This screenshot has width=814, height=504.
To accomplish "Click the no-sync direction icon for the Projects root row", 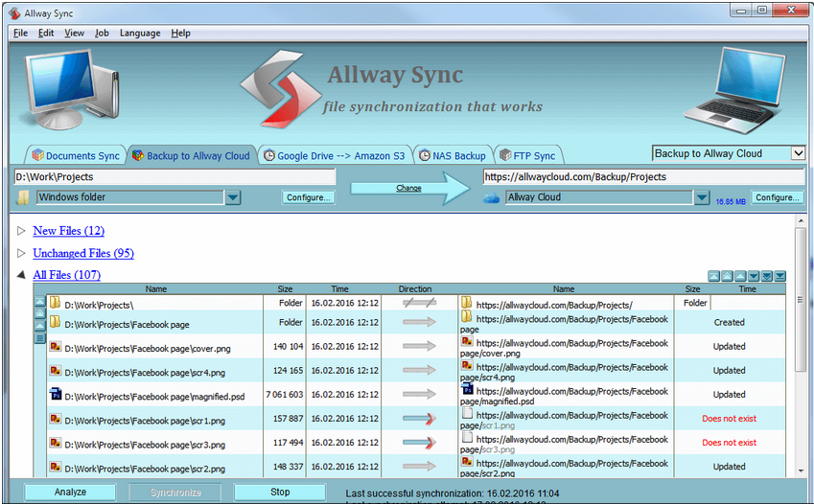I will pos(419,303).
